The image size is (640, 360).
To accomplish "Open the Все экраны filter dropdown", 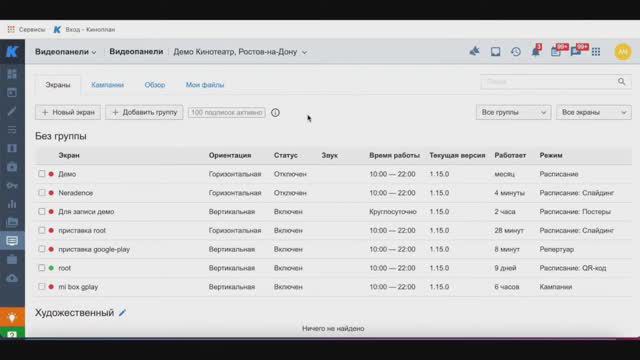I will [x=593, y=112].
